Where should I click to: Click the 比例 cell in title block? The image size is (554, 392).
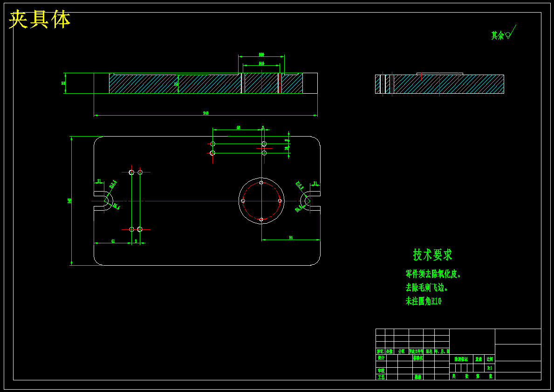pos(490,359)
